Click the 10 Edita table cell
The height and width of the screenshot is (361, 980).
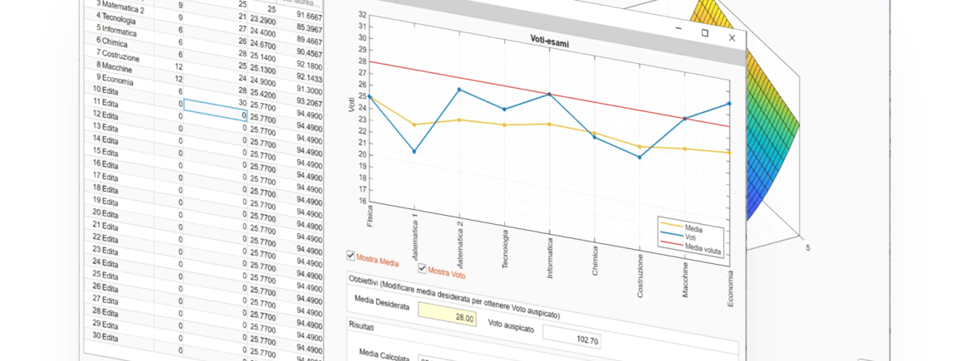(108, 91)
